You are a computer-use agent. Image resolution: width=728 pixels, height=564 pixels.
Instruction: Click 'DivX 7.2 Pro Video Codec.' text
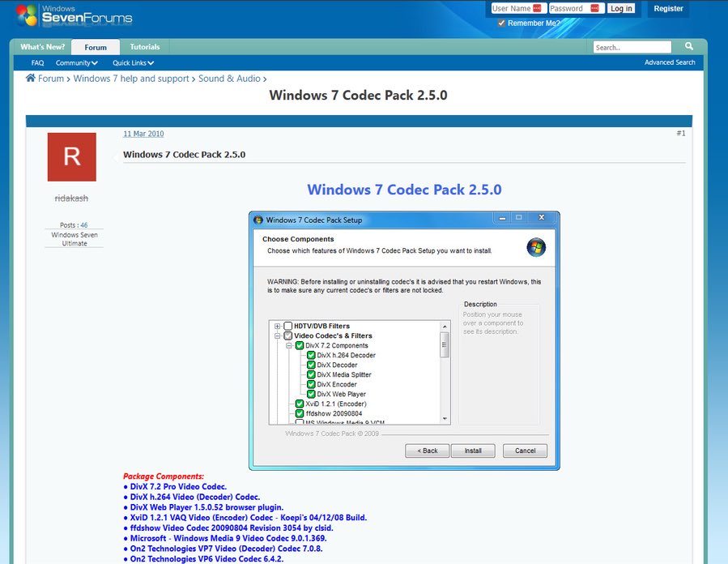pyautogui.click(x=178, y=486)
